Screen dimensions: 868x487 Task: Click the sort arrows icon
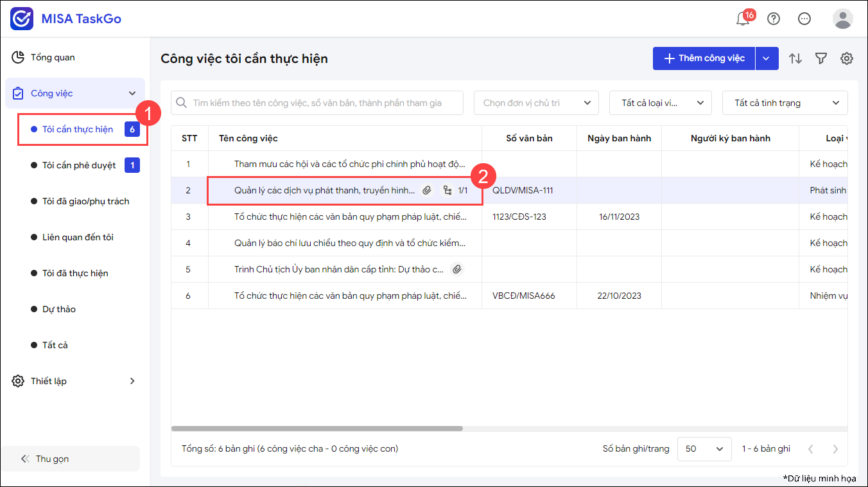795,58
